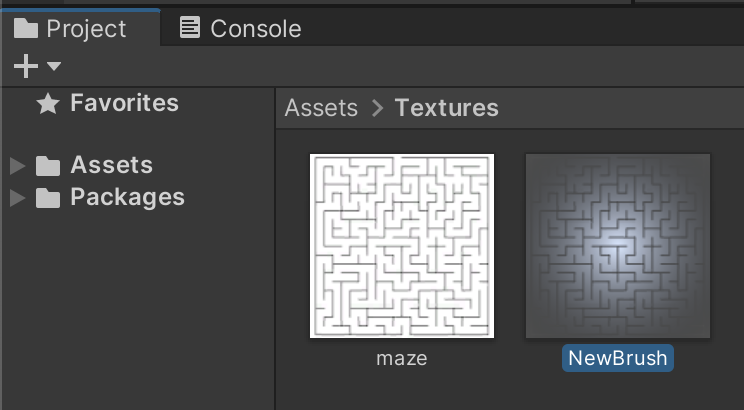Viewport: 744px width, 410px height.
Task: Click the Console tab's log icon
Action: click(x=190, y=28)
